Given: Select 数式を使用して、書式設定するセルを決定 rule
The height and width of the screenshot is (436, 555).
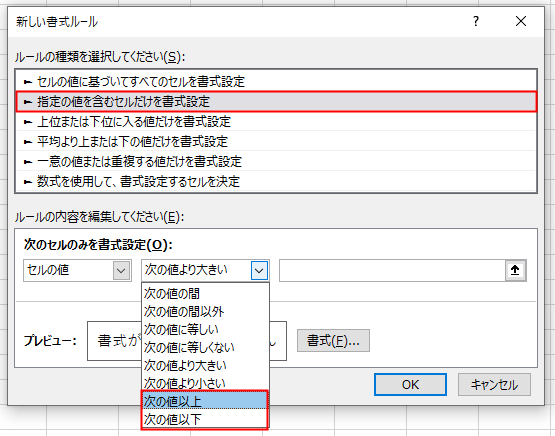Looking at the screenshot, I should coord(276,182).
